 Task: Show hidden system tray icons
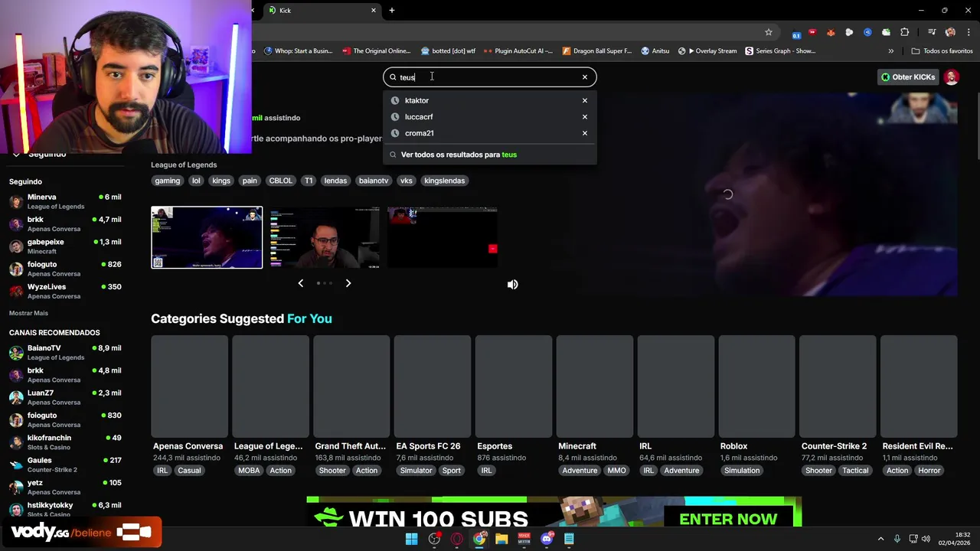pyautogui.click(x=880, y=539)
